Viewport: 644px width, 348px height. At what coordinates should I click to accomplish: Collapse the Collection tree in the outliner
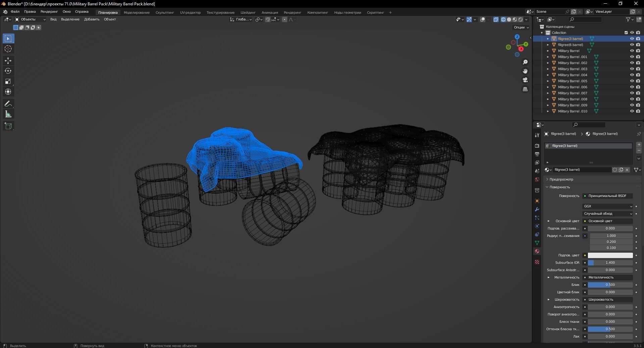[x=542, y=33]
